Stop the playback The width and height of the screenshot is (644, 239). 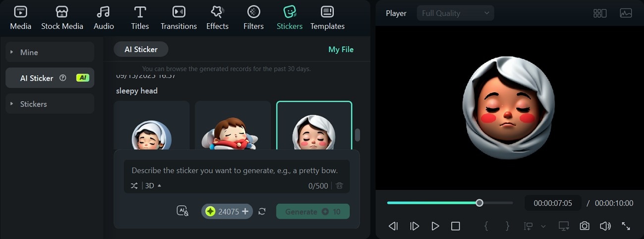(455, 226)
